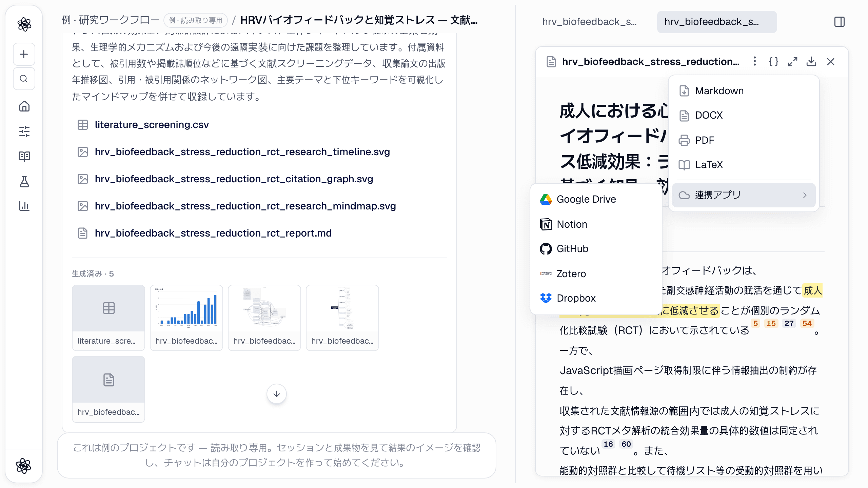Image resolution: width=868 pixels, height=488 pixels.
Task: Click the atom avatar at sidebar bottom
Action: point(23,466)
